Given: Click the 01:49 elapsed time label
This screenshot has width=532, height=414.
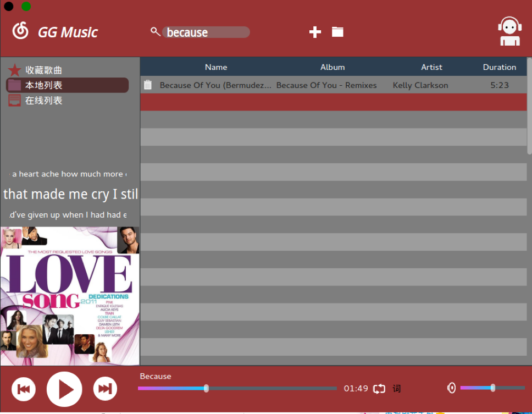Looking at the screenshot, I should point(356,388).
